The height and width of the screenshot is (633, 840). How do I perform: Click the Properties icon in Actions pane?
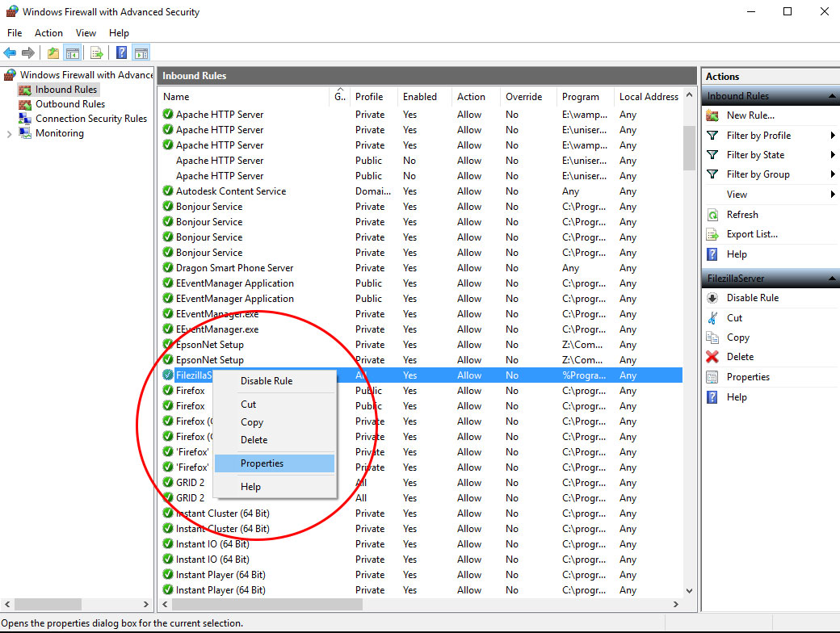pyautogui.click(x=712, y=377)
